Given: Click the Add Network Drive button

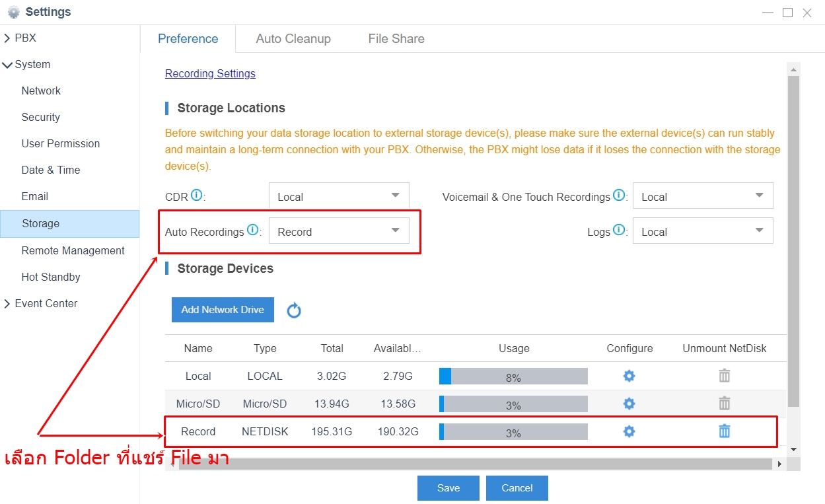Looking at the screenshot, I should pyautogui.click(x=223, y=310).
